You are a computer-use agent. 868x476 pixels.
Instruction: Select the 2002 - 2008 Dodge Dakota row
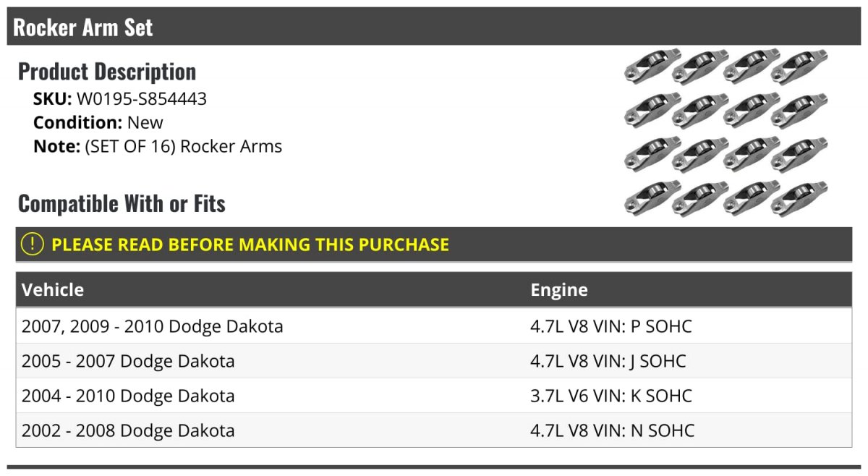(434, 430)
